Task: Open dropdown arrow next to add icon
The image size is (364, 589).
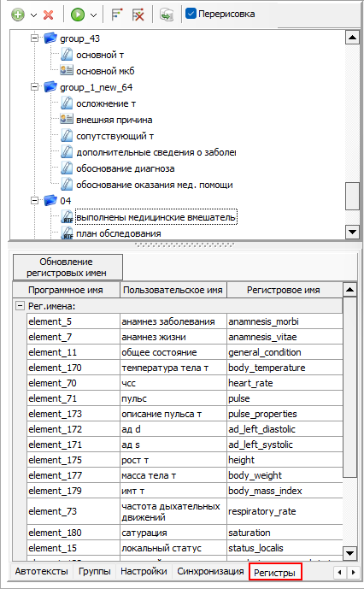Action: (x=33, y=15)
